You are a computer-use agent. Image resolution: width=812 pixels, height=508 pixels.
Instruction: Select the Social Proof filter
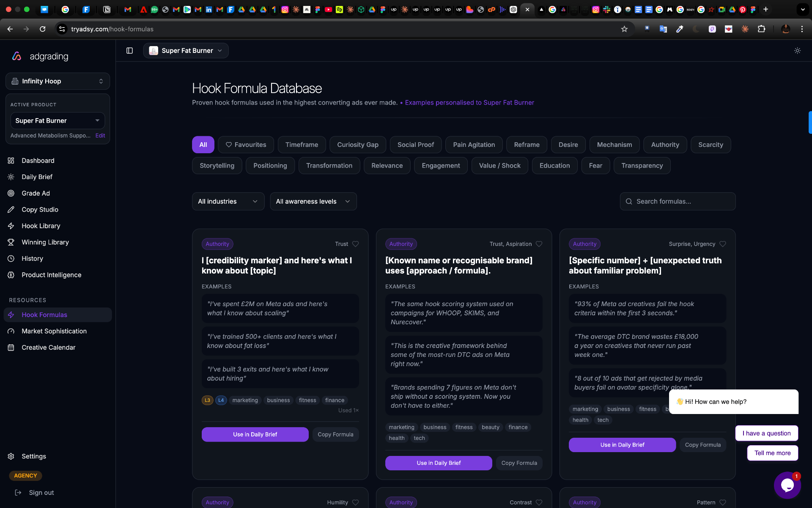point(416,145)
